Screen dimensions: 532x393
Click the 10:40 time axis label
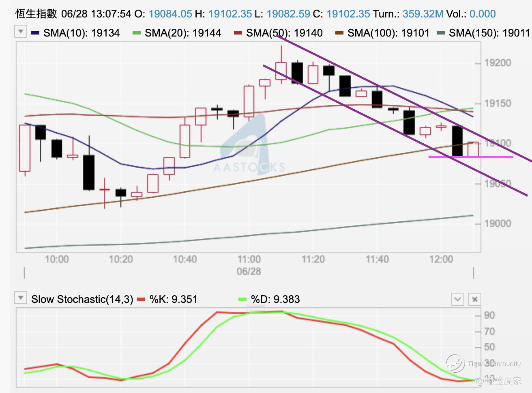pyautogui.click(x=185, y=259)
